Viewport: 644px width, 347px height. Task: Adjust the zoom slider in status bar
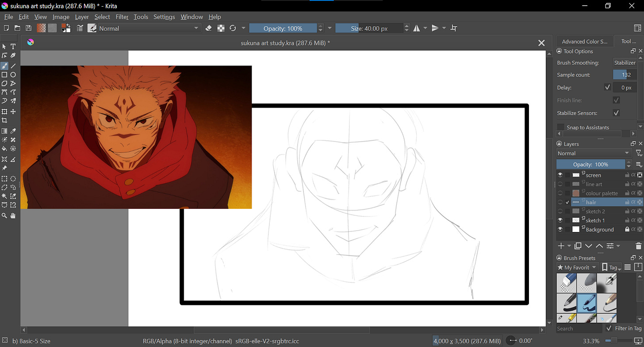[x=620, y=341]
